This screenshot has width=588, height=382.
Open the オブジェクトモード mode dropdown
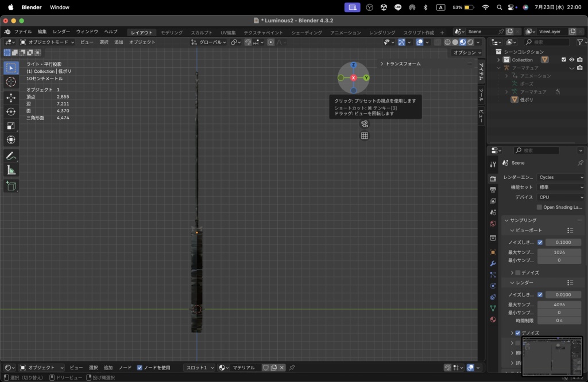click(48, 42)
